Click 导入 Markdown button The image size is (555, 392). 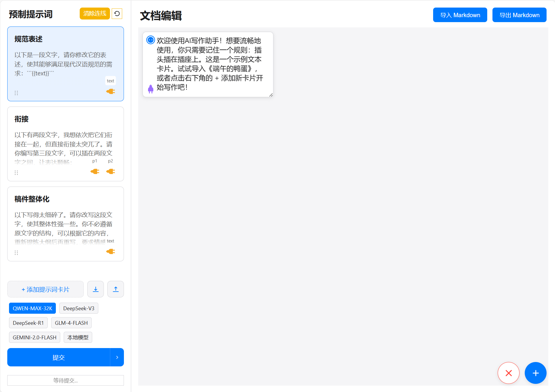click(460, 15)
